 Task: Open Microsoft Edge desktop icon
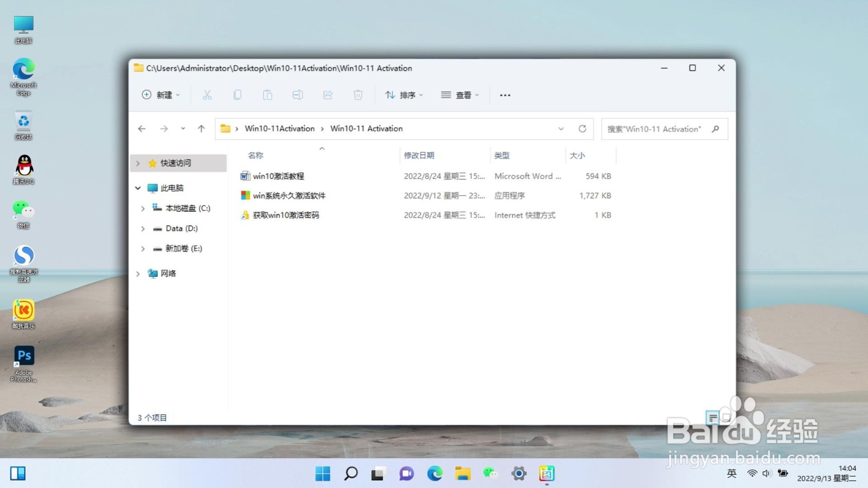click(23, 77)
